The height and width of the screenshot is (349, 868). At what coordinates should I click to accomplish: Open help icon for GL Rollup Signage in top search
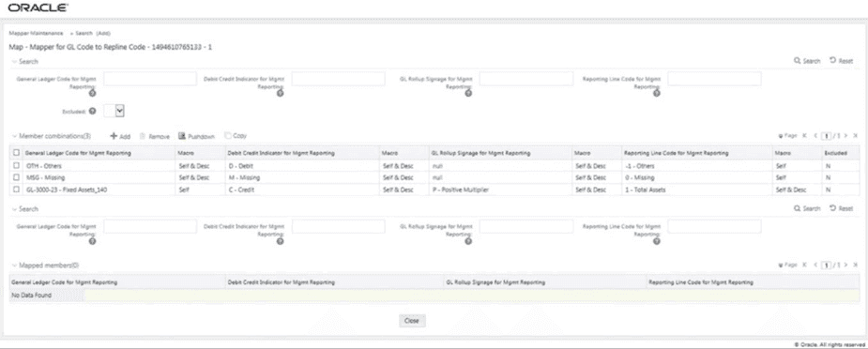pos(468,94)
